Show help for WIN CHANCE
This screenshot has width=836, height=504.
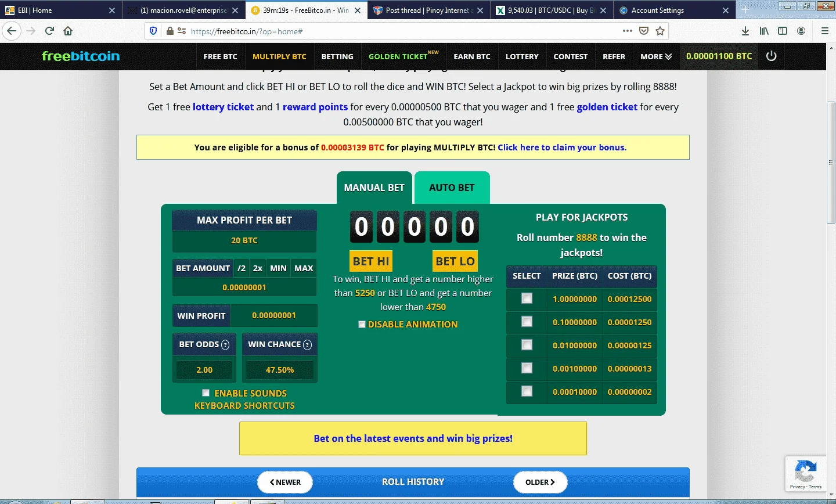pyautogui.click(x=308, y=345)
